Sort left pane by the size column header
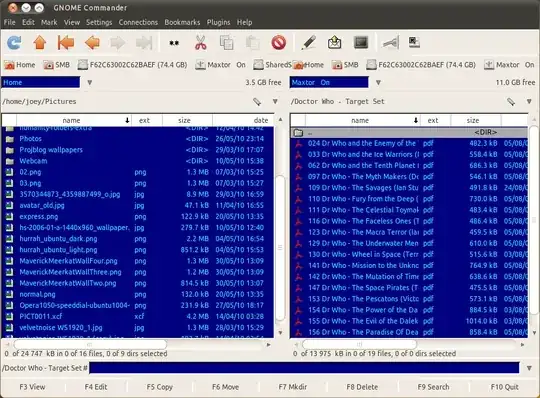 pos(184,120)
